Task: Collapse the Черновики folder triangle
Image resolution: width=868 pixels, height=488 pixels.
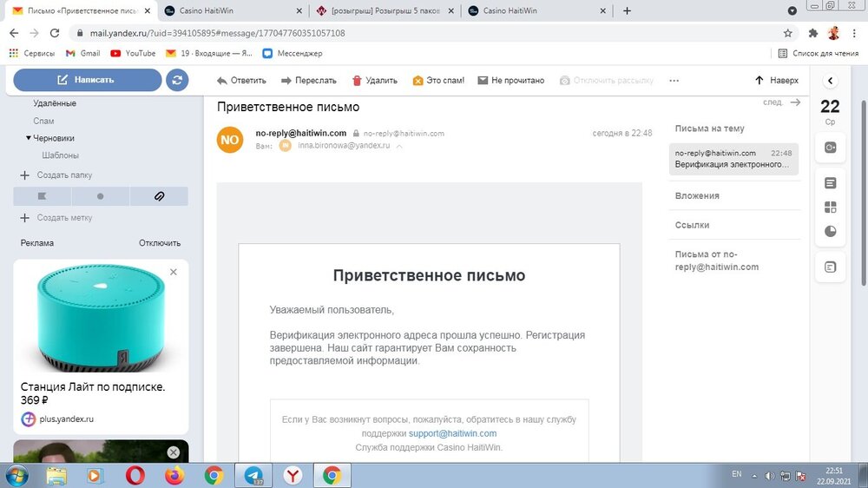Action: click(29, 138)
